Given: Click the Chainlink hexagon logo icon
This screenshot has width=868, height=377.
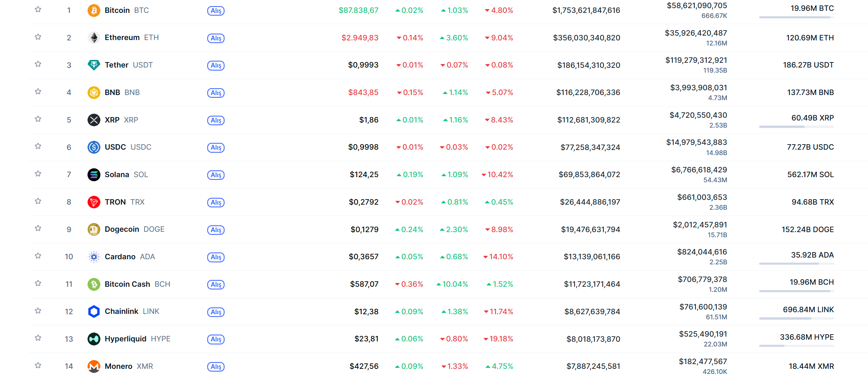Looking at the screenshot, I should pyautogui.click(x=94, y=311).
